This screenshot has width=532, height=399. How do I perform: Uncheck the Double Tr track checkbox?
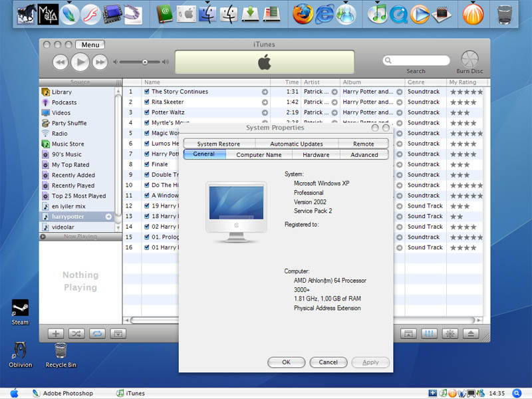coord(146,175)
